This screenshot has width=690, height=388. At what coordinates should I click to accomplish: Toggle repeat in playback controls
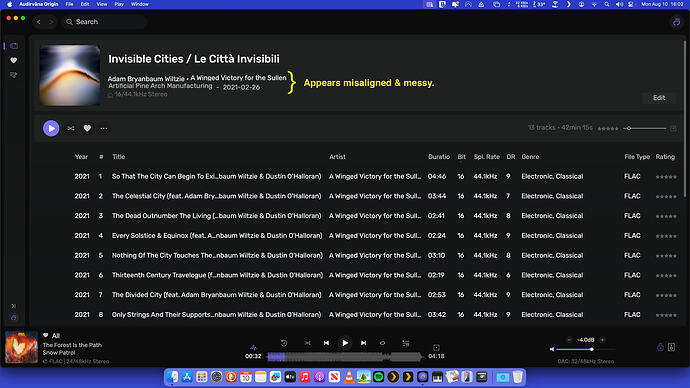(x=382, y=343)
